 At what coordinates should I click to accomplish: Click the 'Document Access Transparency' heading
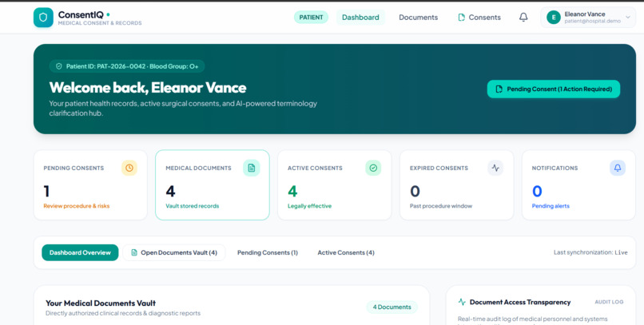click(x=520, y=302)
